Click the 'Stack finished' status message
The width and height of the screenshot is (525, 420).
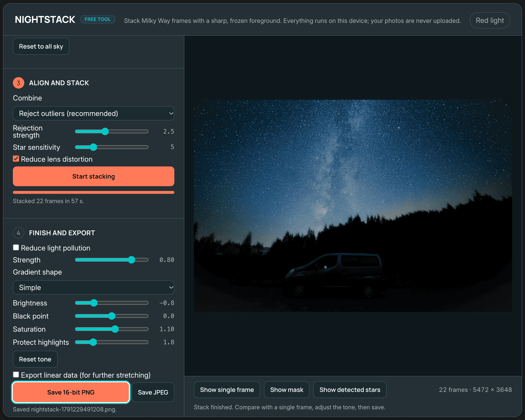(289, 407)
